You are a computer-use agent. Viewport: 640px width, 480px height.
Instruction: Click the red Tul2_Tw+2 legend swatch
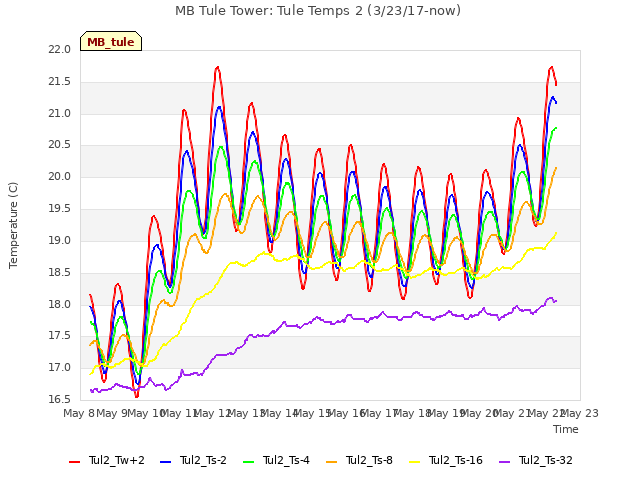pos(75,462)
